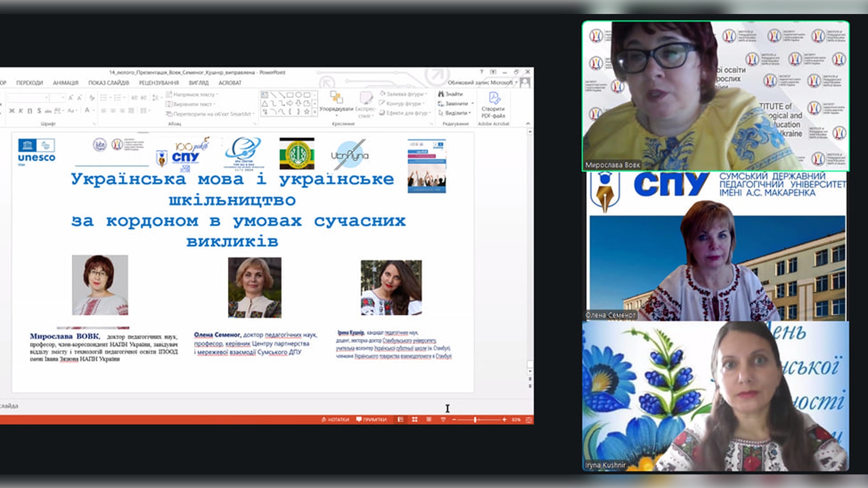
Task: Open Reading view icon in status bar
Action: [x=429, y=420]
